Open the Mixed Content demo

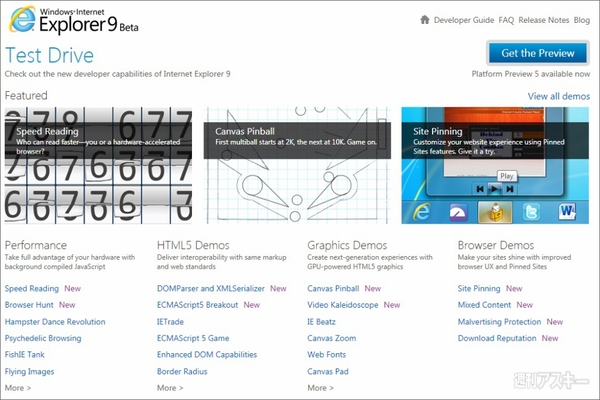[x=484, y=305]
